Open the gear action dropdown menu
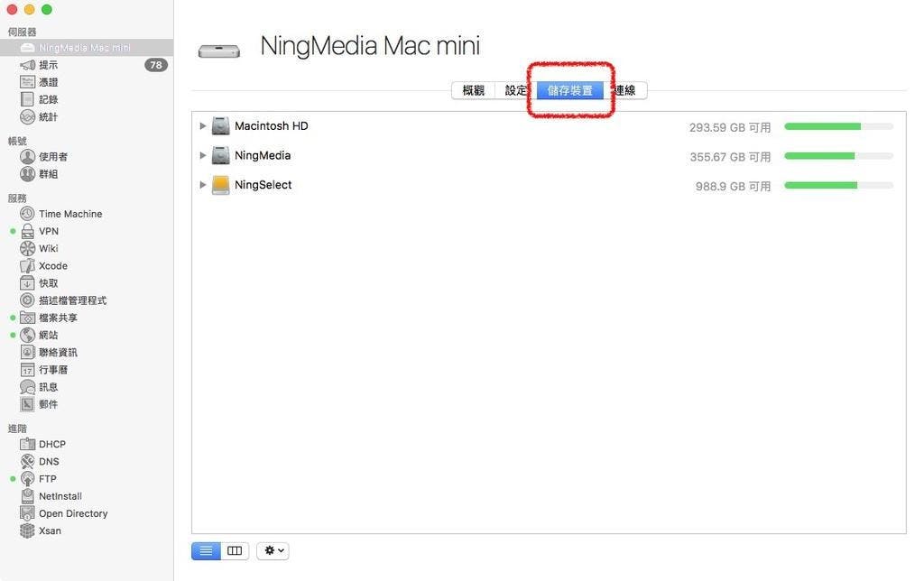The height and width of the screenshot is (581, 924). pos(273,550)
